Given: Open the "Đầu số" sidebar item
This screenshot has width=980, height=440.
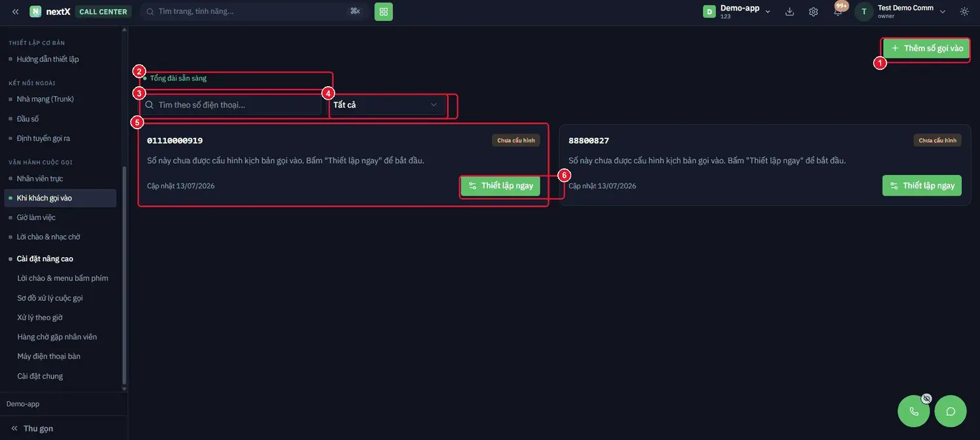Looking at the screenshot, I should 28,119.
